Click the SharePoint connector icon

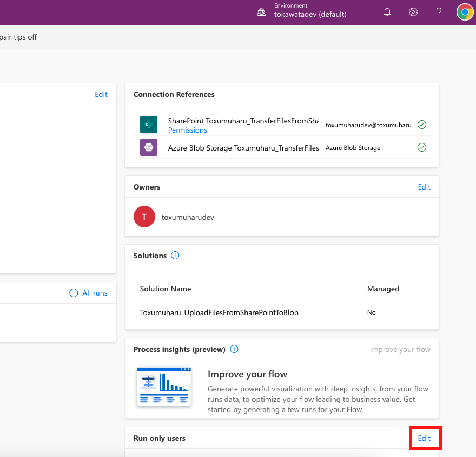(148, 125)
